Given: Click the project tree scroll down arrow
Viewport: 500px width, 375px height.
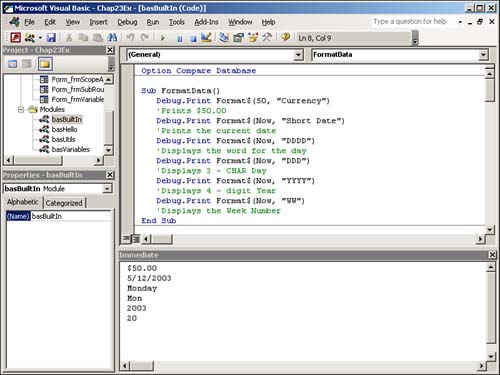Looking at the screenshot, I should pyautogui.click(x=108, y=150).
